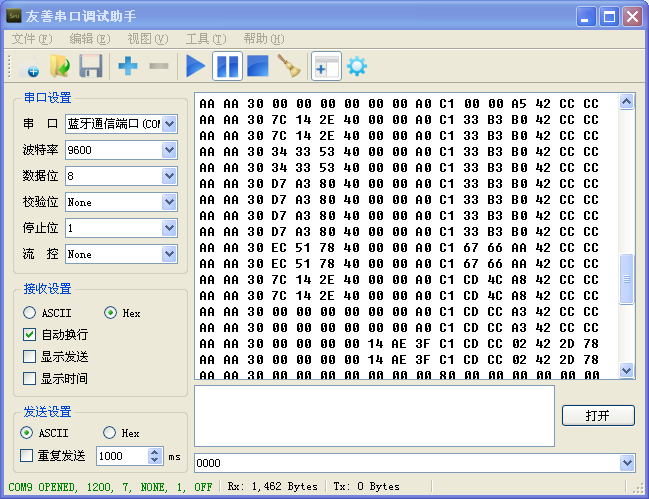Viewport: 649px width, 499px height.
Task: Click the Tx: 0 Bytes status entry
Action: pyautogui.click(x=366, y=486)
